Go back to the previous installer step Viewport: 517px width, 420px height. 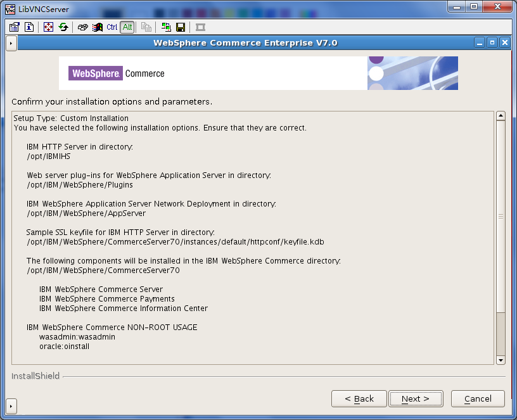[359, 399]
